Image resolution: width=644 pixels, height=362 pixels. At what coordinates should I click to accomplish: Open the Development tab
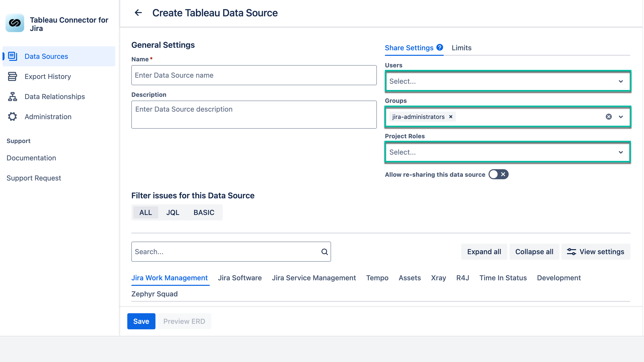[559, 278]
